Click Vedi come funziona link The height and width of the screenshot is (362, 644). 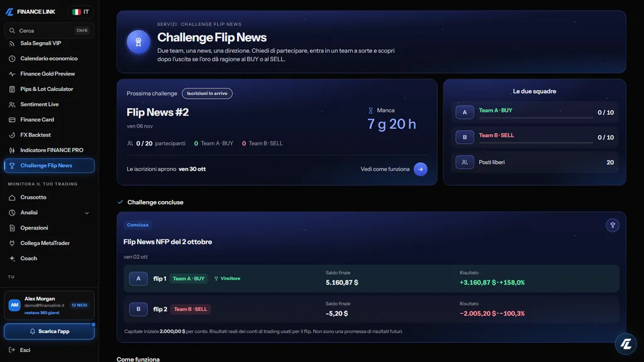tap(385, 169)
